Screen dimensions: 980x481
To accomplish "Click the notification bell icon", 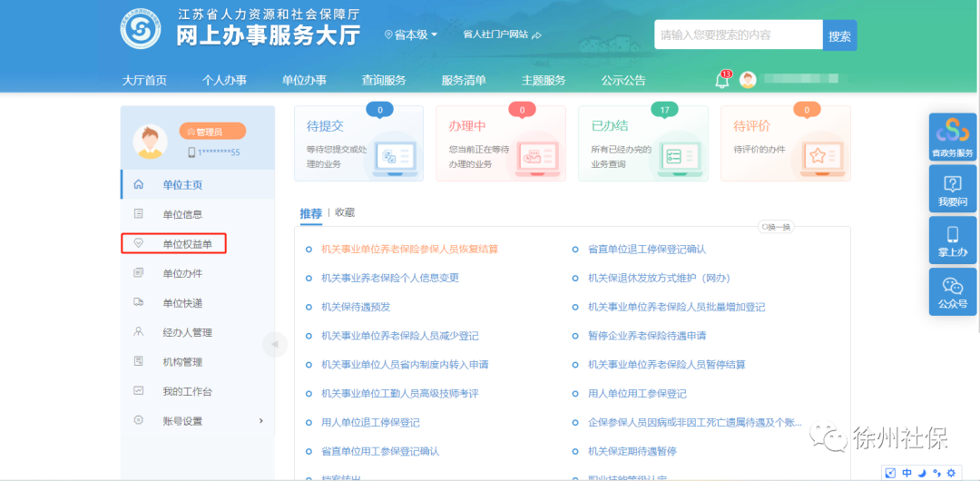I will coord(722,80).
